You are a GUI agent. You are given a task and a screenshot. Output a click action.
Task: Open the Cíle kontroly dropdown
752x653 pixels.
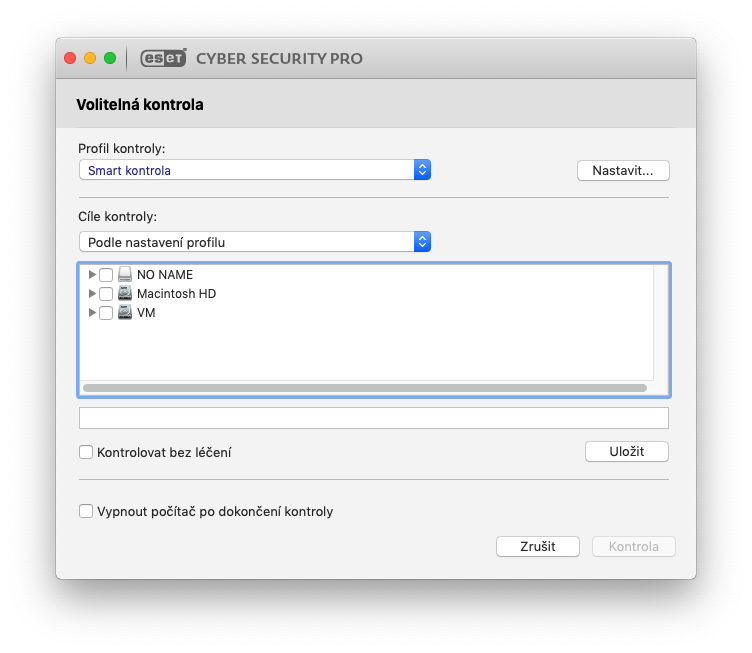(254, 242)
